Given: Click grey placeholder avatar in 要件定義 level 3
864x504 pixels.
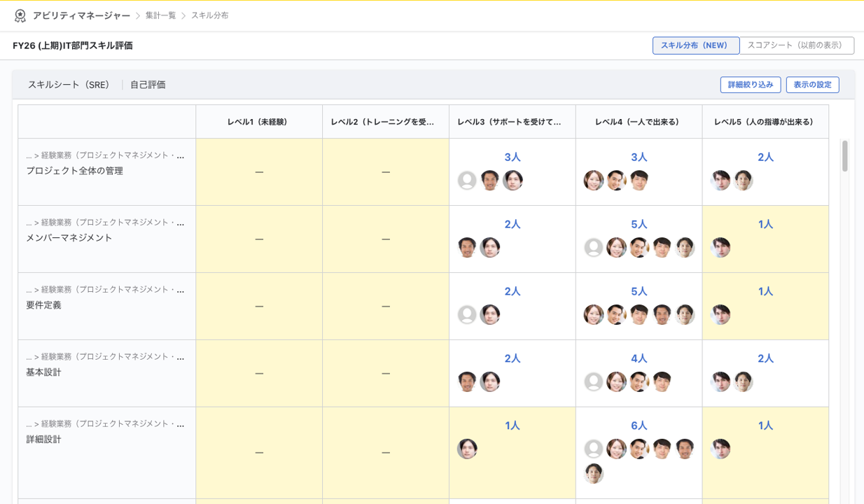Looking at the screenshot, I should click(x=467, y=315).
